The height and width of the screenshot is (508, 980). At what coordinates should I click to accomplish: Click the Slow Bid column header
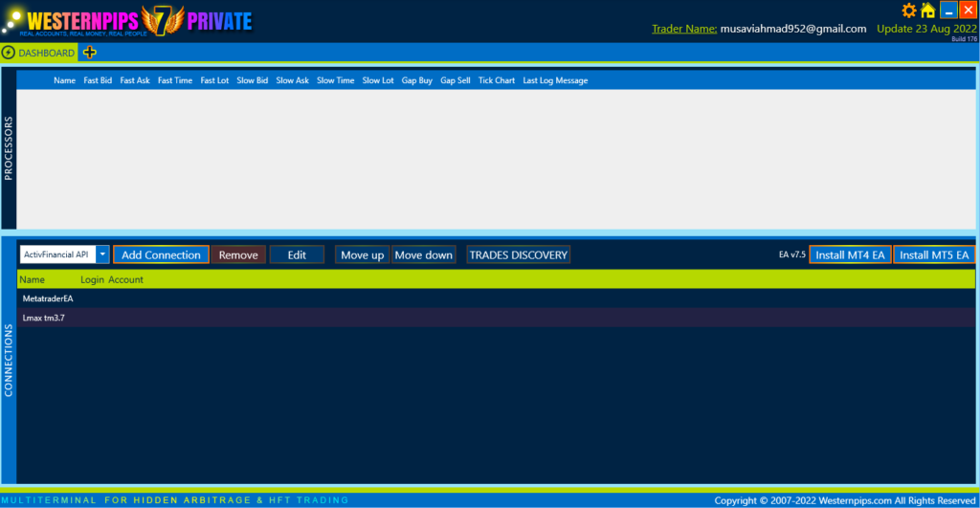click(253, 80)
